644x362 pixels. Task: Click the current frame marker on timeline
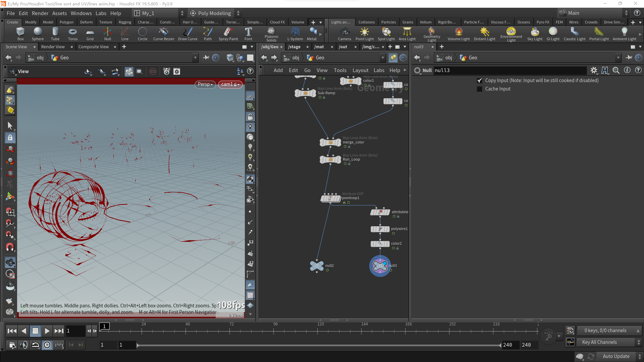pyautogui.click(x=104, y=326)
